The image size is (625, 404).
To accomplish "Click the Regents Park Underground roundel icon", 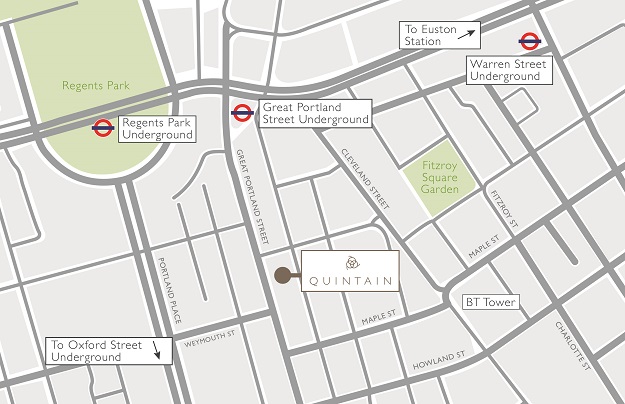I will click(103, 128).
